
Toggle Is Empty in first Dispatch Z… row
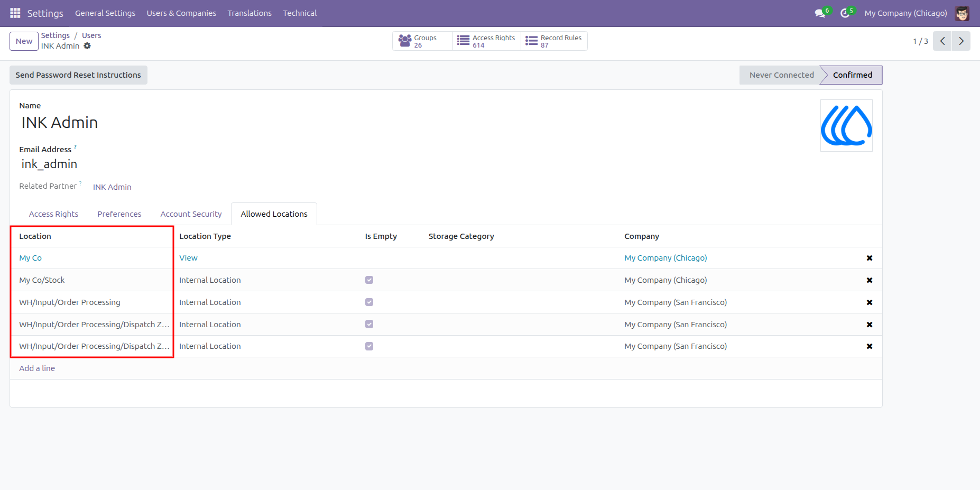pos(369,324)
